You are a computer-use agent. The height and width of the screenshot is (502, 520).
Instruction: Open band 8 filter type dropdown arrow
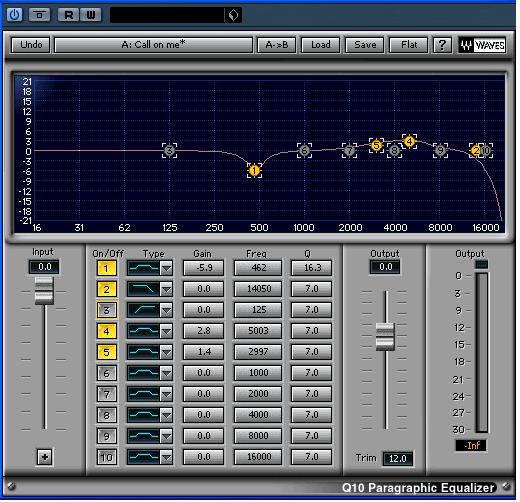click(166, 415)
